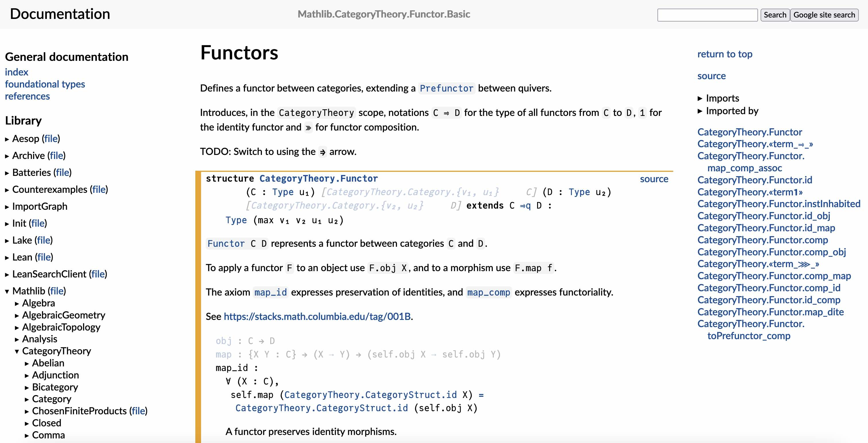Image resolution: width=868 pixels, height=443 pixels.
Task: Click the return to top link
Action: [725, 53]
